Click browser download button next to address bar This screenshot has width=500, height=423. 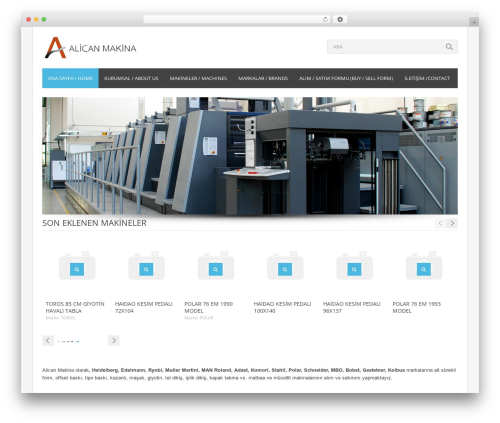pyautogui.click(x=340, y=19)
